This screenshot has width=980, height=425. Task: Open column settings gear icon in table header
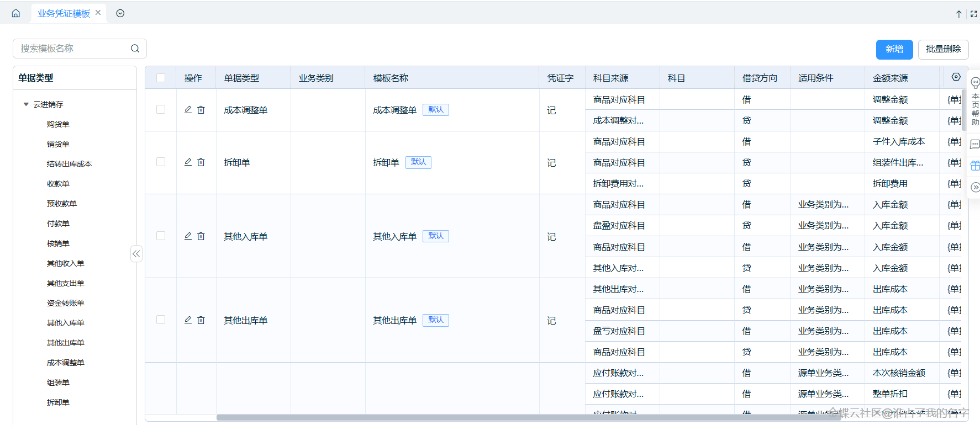tap(956, 77)
